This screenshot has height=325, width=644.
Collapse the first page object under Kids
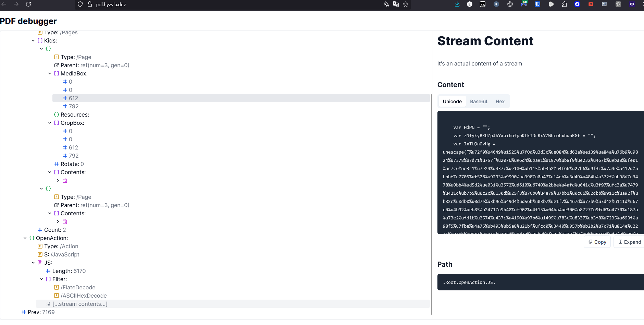point(41,49)
